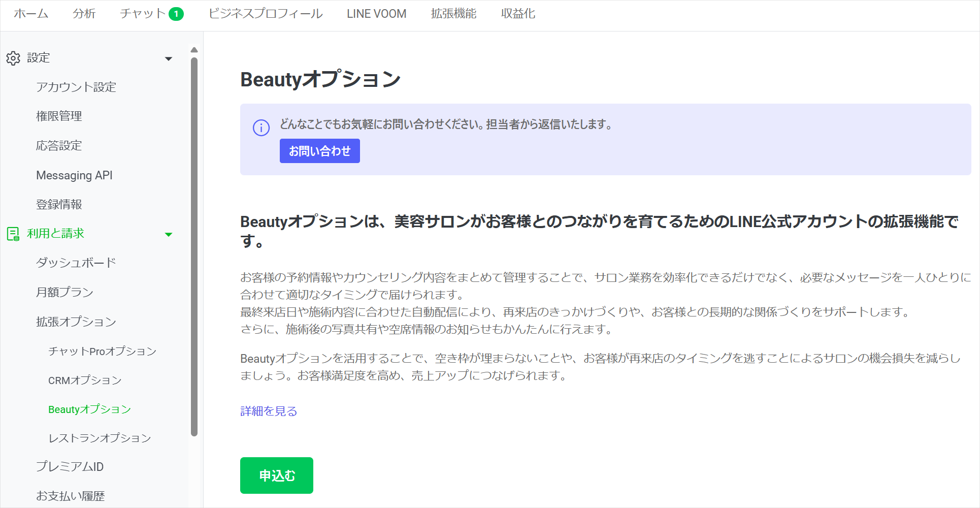
Task: Select アカウント設定 in sidebar
Action: pos(76,87)
